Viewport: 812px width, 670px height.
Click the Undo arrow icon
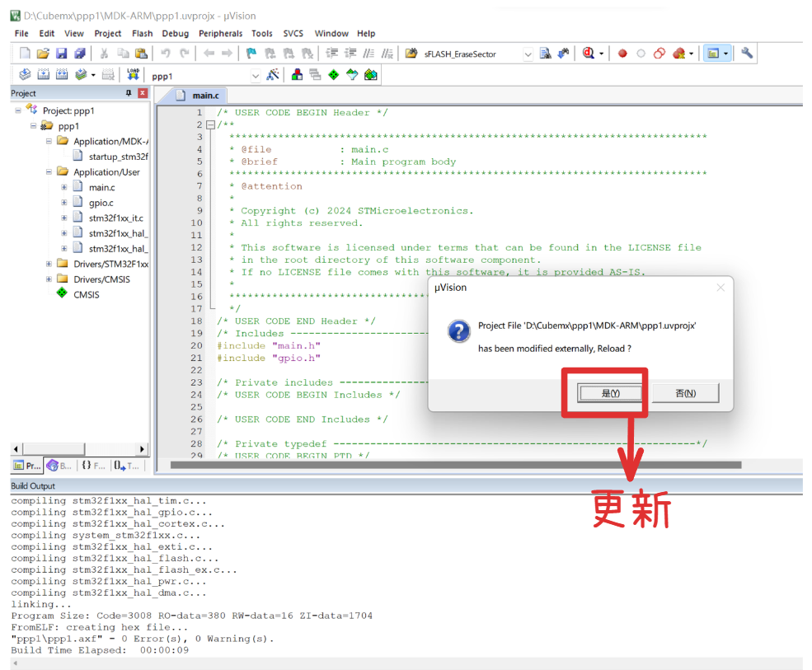165,54
